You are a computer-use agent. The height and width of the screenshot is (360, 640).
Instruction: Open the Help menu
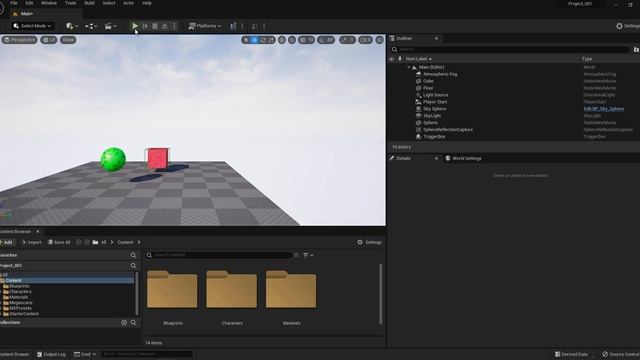pos(147,3)
